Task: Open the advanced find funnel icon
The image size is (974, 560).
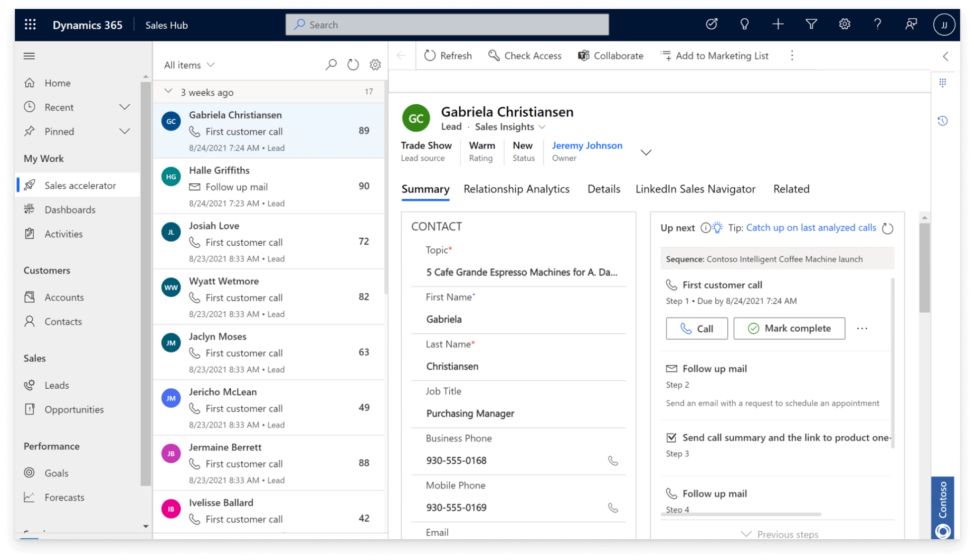Action: (811, 24)
